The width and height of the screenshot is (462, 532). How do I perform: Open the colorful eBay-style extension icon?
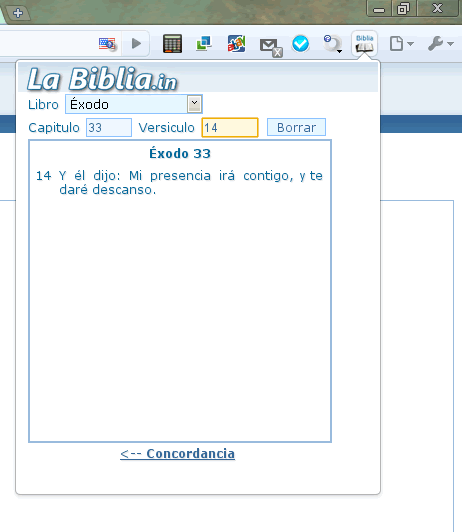236,44
